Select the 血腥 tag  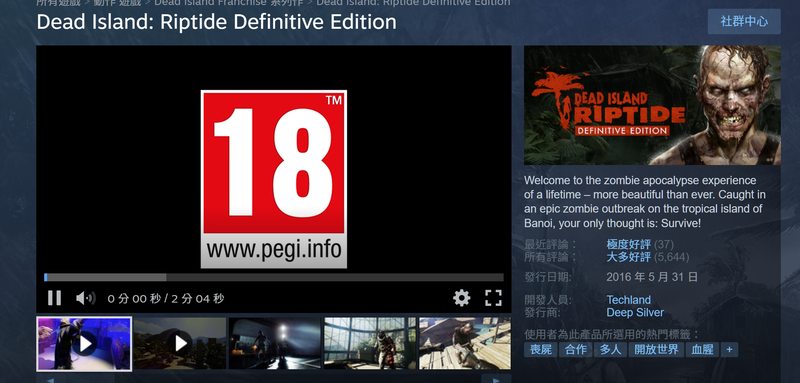coord(703,349)
